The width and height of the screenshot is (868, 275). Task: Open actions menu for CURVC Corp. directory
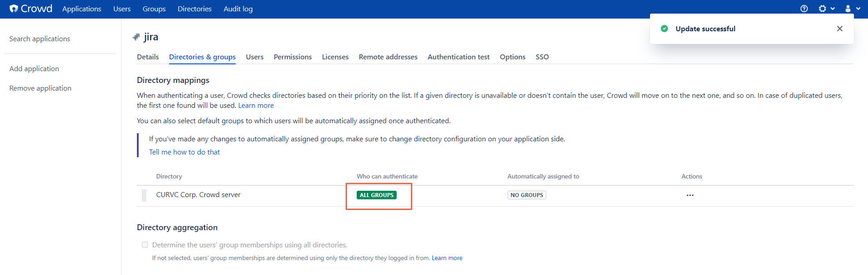(x=690, y=195)
